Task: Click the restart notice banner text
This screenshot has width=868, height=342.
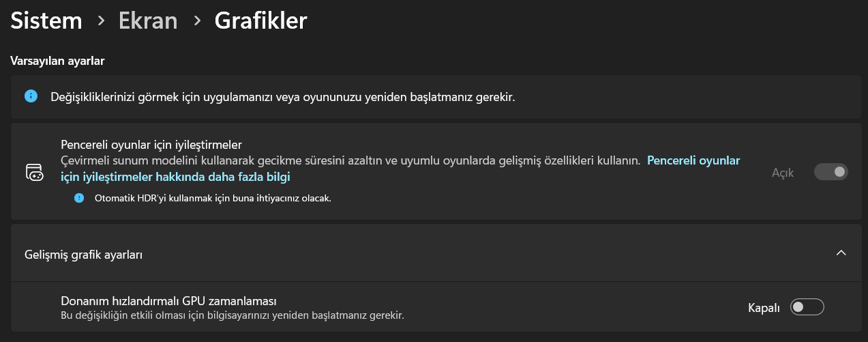Action: [x=282, y=97]
